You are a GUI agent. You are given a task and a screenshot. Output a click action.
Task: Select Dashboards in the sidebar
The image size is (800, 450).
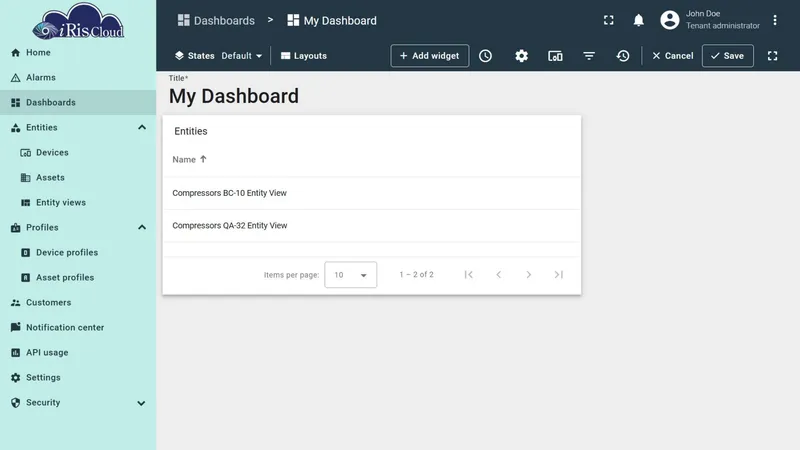(78, 103)
